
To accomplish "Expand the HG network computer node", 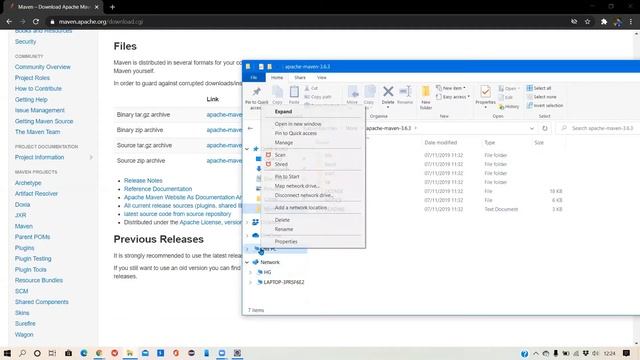I will coord(250,272).
